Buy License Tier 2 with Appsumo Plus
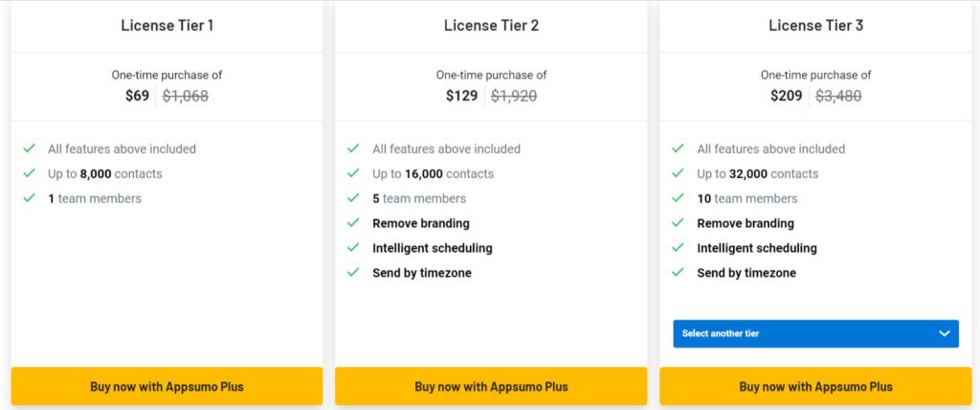The image size is (980, 410). tap(491, 386)
